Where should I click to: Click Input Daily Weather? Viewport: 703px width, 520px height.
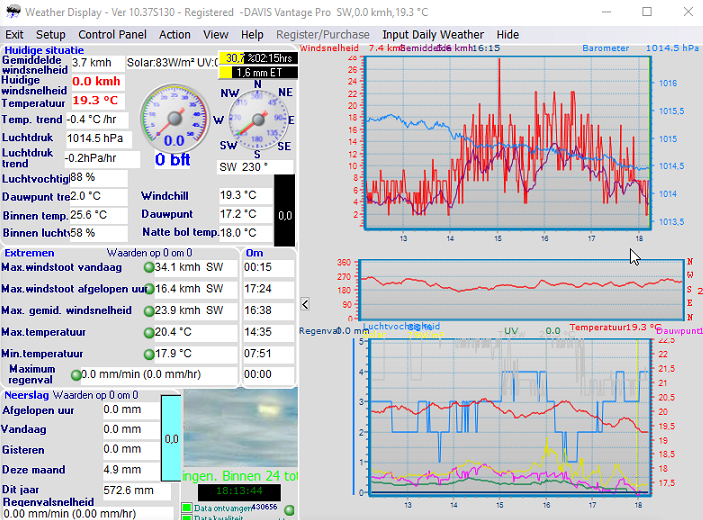pyautogui.click(x=433, y=34)
